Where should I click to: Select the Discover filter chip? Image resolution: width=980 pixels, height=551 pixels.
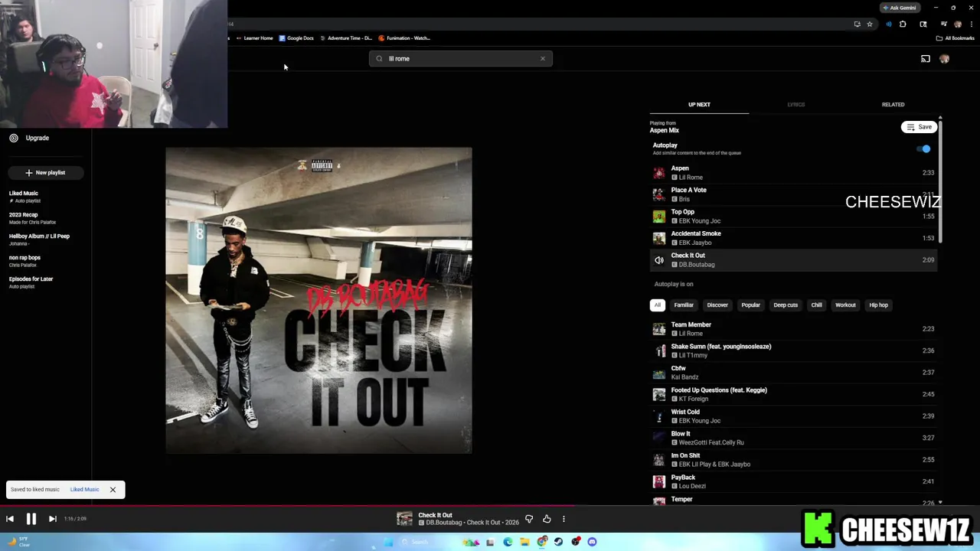717,305
